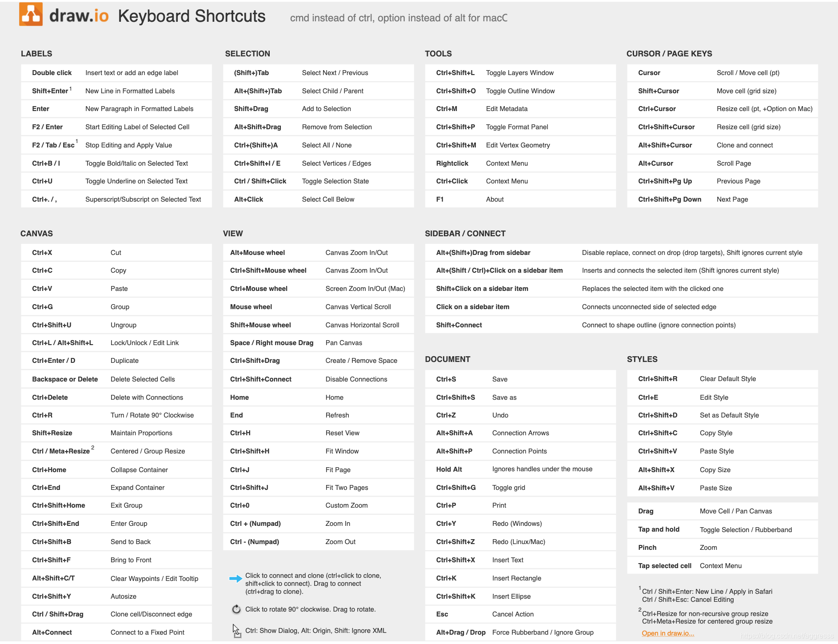This screenshot has height=644, width=838.
Task: Click 'Collapse Container' description
Action: (x=139, y=470)
